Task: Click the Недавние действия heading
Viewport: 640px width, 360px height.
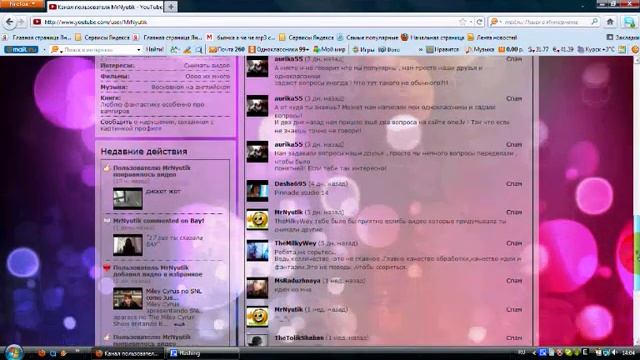Action: [144, 151]
